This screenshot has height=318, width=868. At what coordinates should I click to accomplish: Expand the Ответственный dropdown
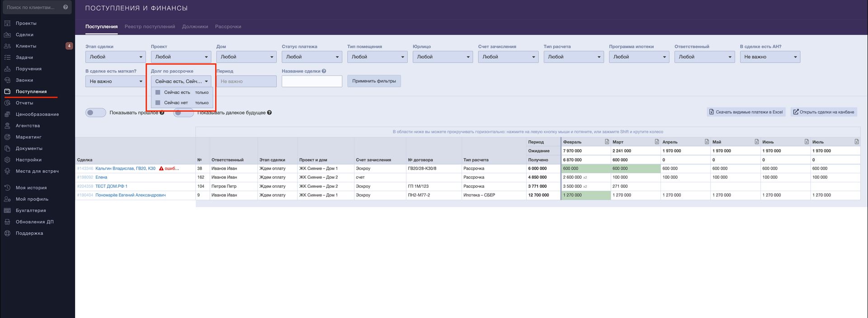[x=704, y=57]
